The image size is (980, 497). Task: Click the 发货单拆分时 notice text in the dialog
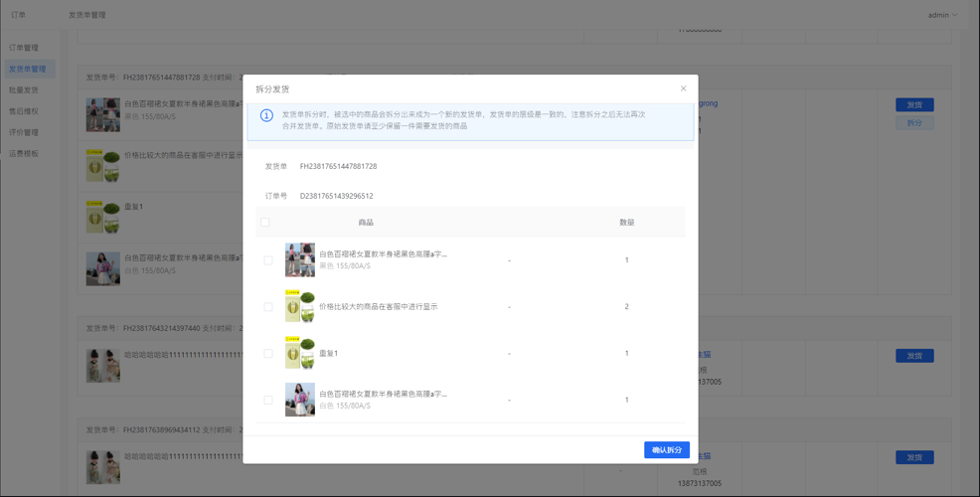pos(463,120)
